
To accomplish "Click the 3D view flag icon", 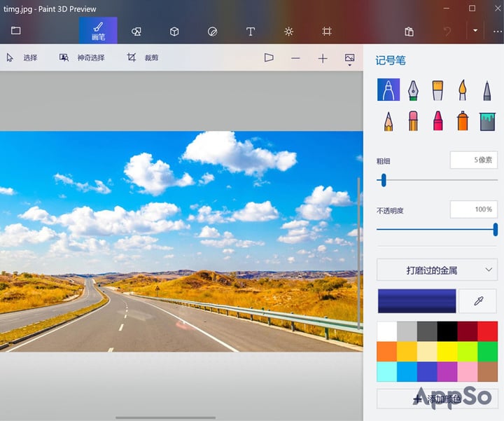I will 269,58.
